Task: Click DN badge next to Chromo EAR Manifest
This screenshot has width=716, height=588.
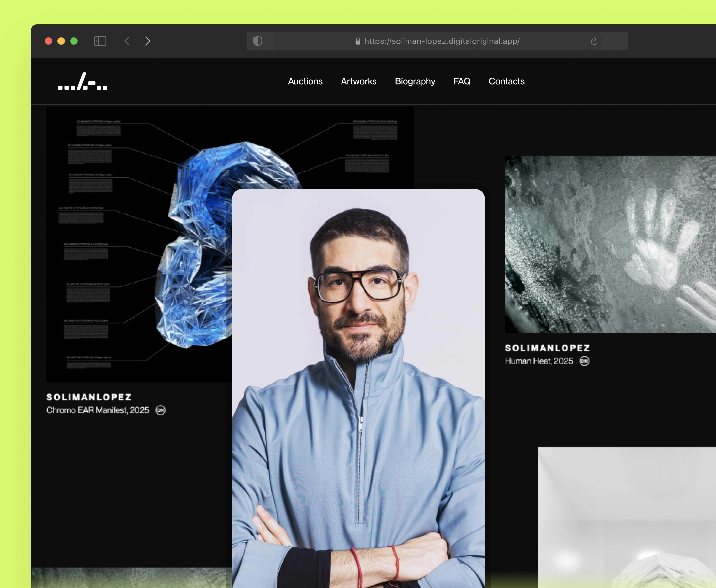Action: [160, 410]
